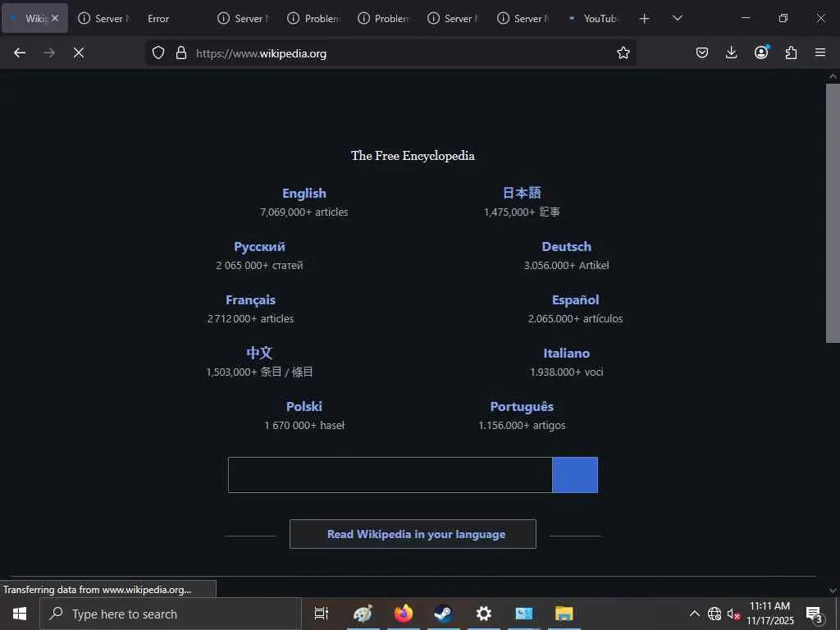Image resolution: width=840 pixels, height=630 pixels.
Task: Open the Windows Start menu
Action: 20,614
